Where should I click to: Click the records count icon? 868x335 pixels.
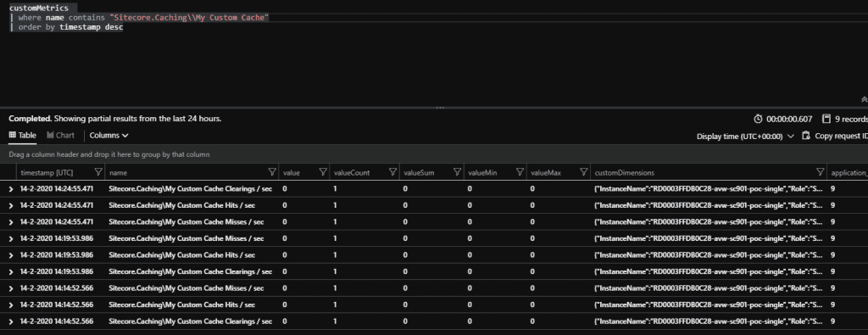(826, 119)
